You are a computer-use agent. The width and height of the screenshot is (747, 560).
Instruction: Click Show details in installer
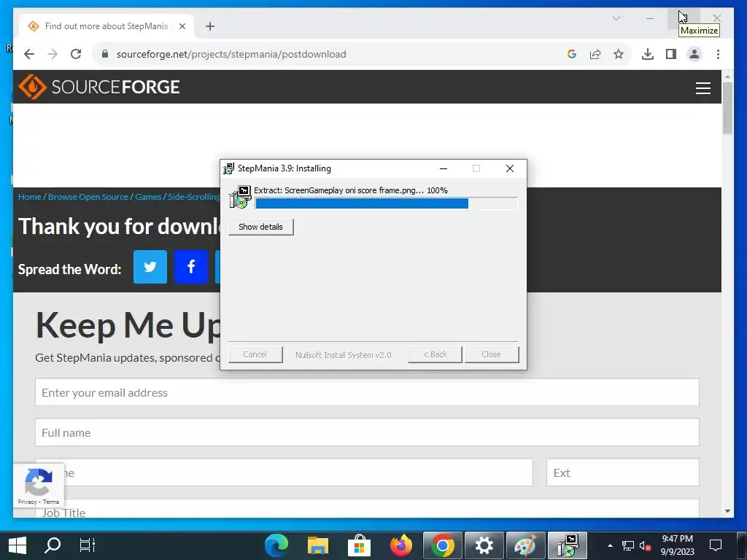(x=260, y=227)
